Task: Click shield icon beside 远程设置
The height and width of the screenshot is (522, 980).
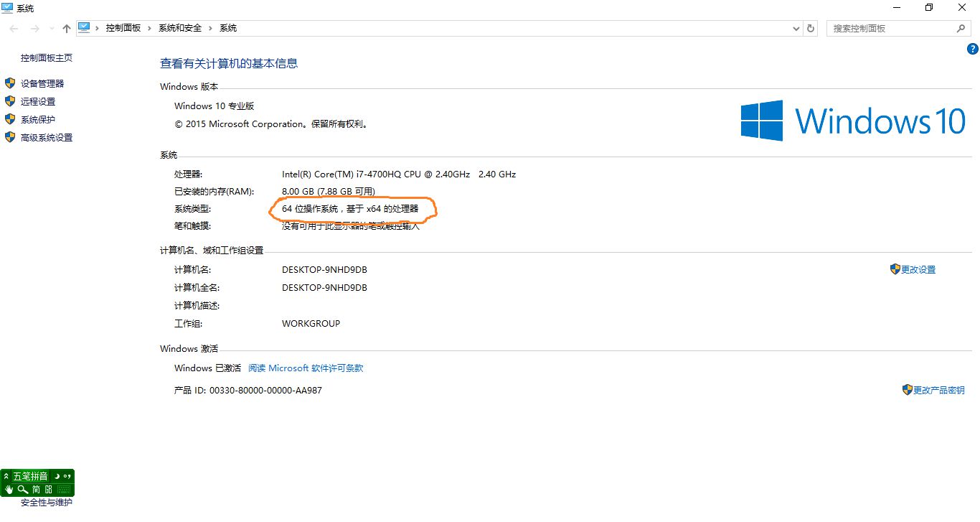Action: tap(10, 101)
